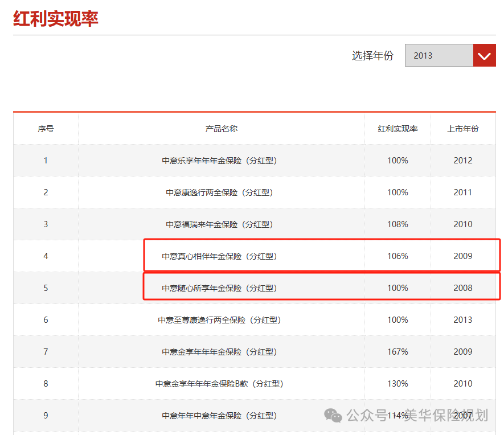
Task: Click the 序号 column header
Action: [x=46, y=129]
